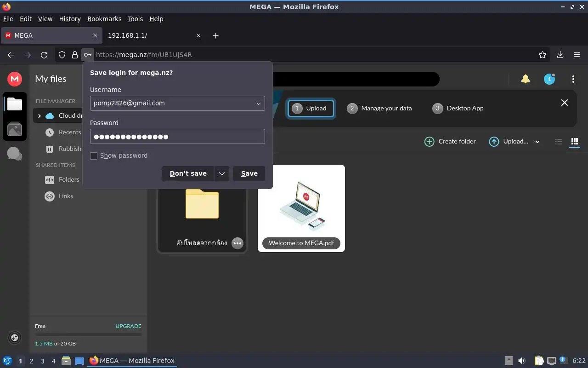
Task: Open the account avatar menu
Action: [x=549, y=79]
